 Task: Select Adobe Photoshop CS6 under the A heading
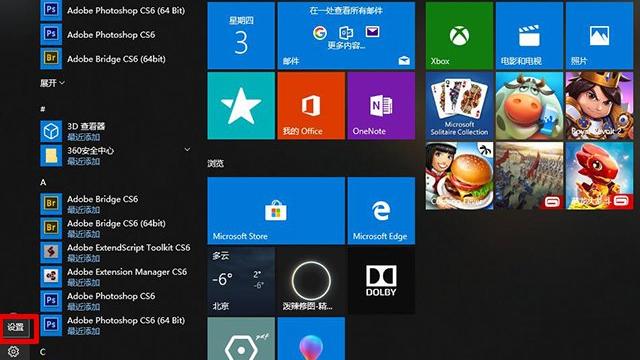click(116, 300)
